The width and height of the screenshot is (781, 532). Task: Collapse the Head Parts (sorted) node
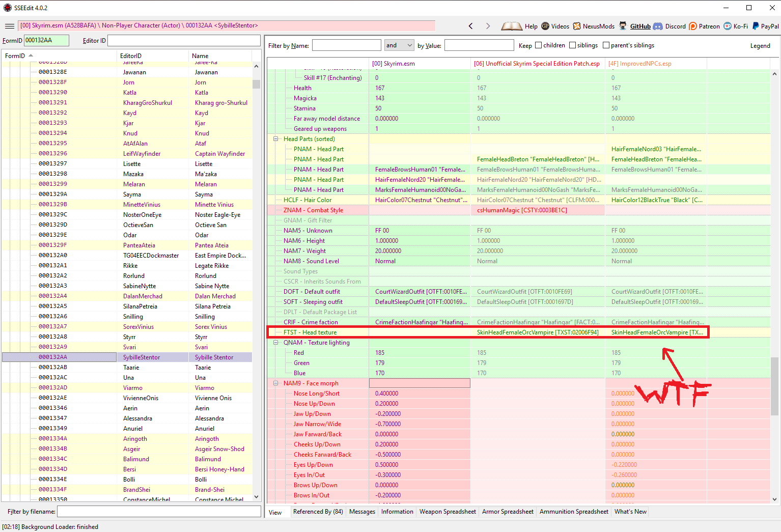tap(276, 139)
